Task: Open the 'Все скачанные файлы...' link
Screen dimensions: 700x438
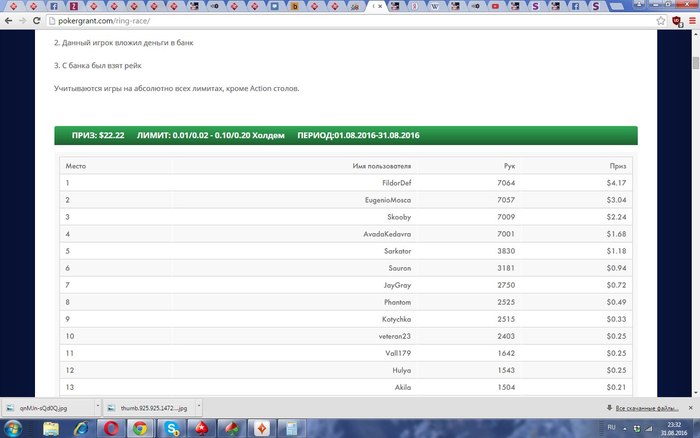Action: click(647, 408)
